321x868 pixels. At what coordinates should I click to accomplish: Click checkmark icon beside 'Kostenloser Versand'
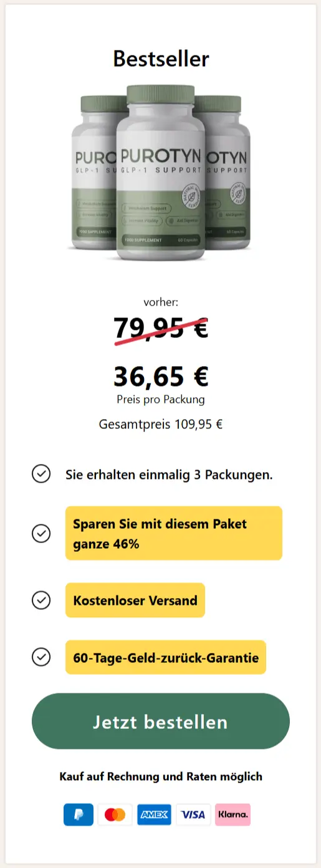coord(41,600)
